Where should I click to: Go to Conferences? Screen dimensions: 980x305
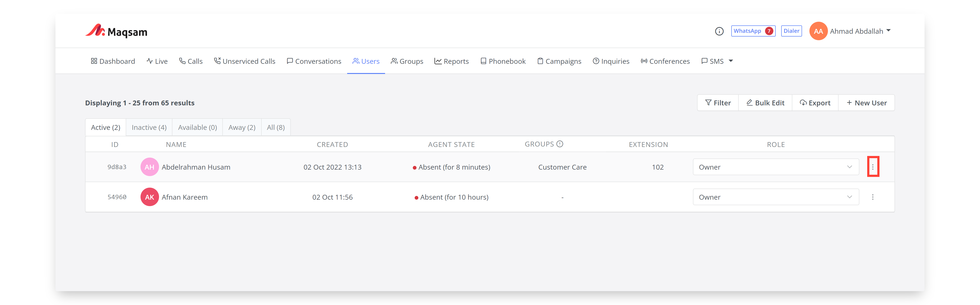[x=665, y=61]
